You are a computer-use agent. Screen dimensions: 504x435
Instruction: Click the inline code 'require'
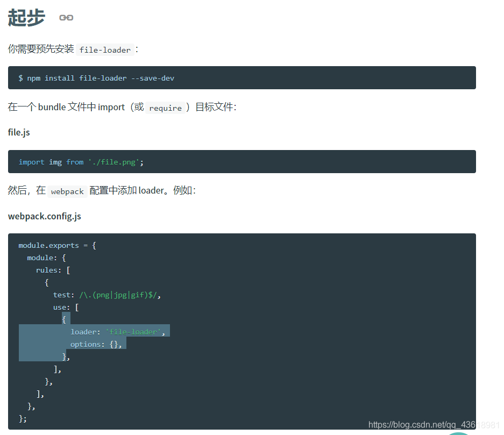click(166, 108)
